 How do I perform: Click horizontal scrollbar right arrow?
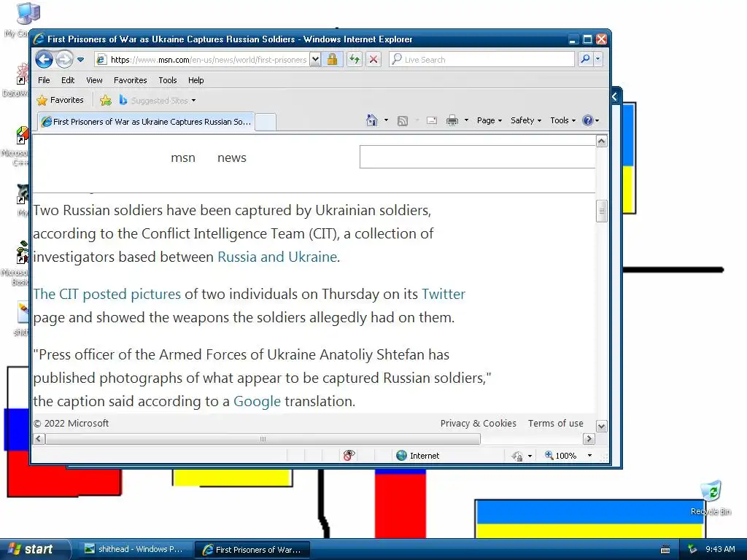(589, 438)
